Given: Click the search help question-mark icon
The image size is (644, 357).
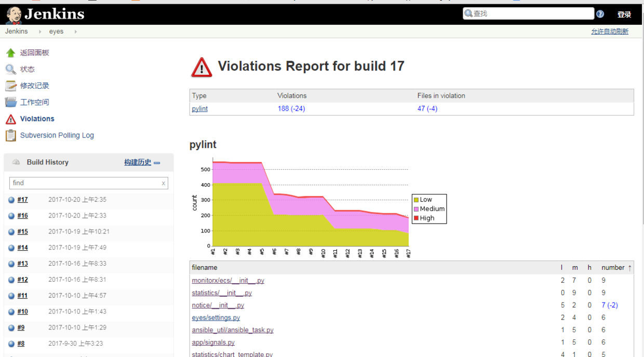Looking at the screenshot, I should [x=600, y=14].
